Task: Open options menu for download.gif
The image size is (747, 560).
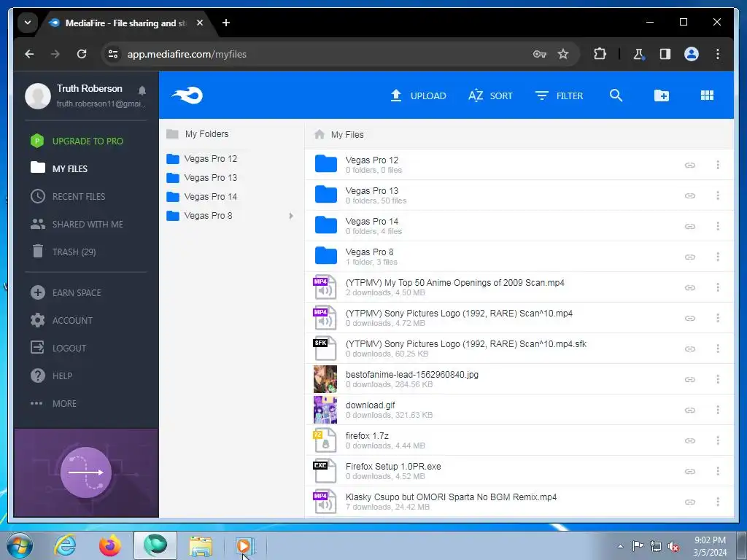Action: click(x=718, y=410)
